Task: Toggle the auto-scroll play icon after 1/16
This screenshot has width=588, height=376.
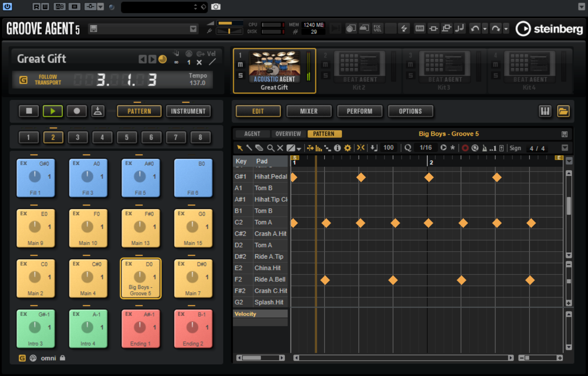Action: pyautogui.click(x=443, y=148)
